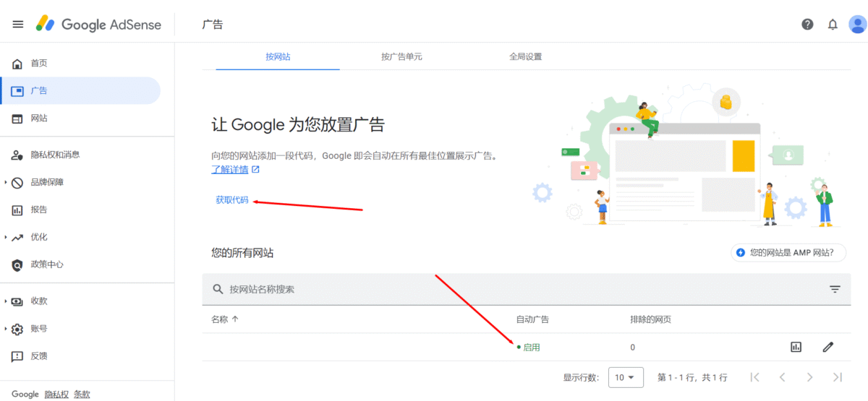Open the help question mark icon

pyautogui.click(x=807, y=25)
